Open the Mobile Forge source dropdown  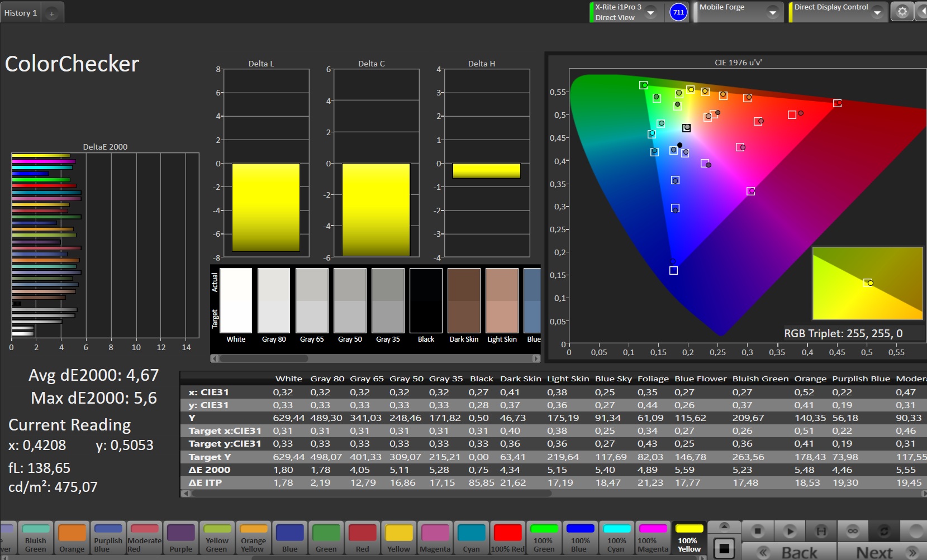[772, 12]
